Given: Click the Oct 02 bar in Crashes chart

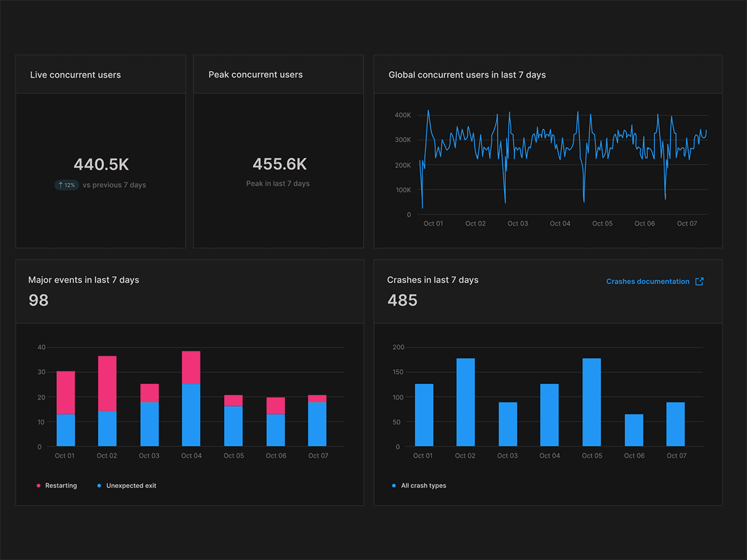Looking at the screenshot, I should [x=466, y=402].
